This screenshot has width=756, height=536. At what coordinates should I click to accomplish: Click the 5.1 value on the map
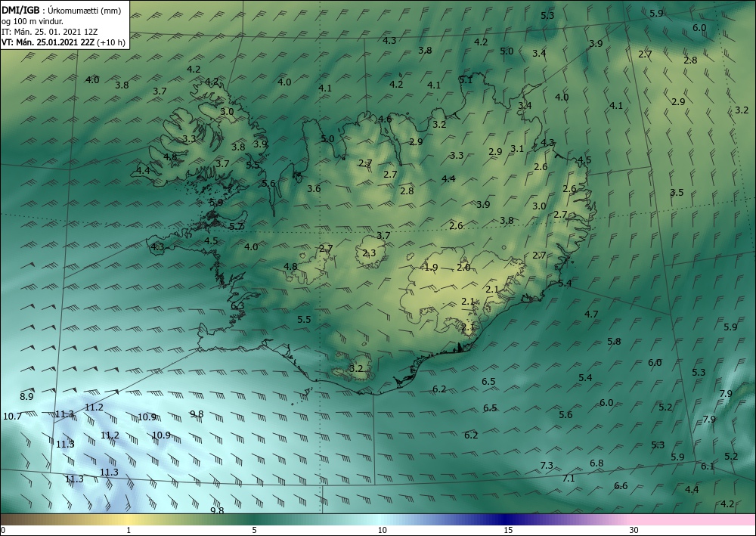click(x=466, y=80)
